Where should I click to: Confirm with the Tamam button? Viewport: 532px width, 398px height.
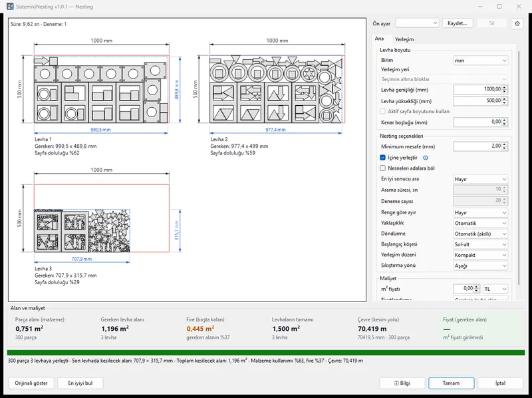(x=452, y=383)
